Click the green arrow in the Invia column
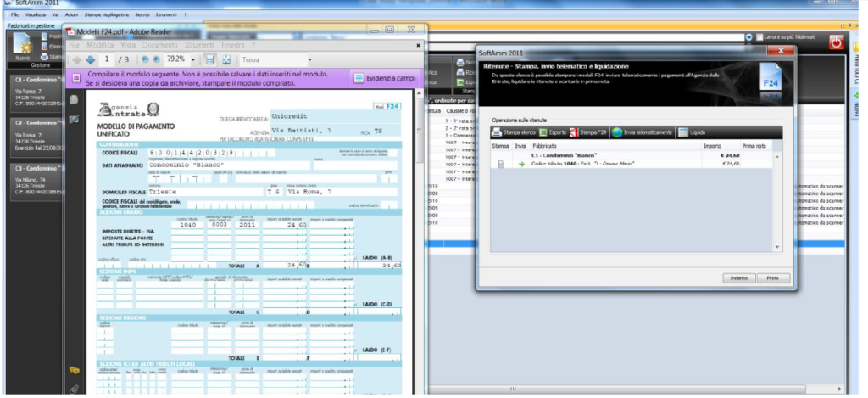This screenshot has width=868, height=398. coord(520,164)
